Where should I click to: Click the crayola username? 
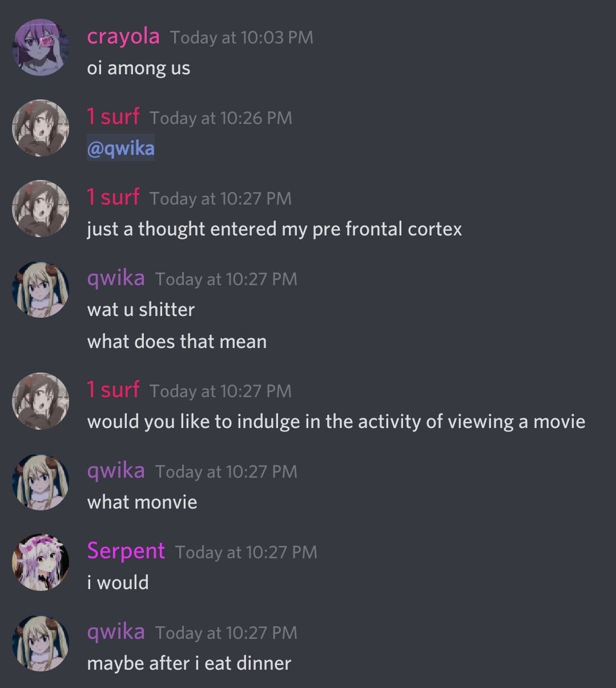tap(123, 36)
